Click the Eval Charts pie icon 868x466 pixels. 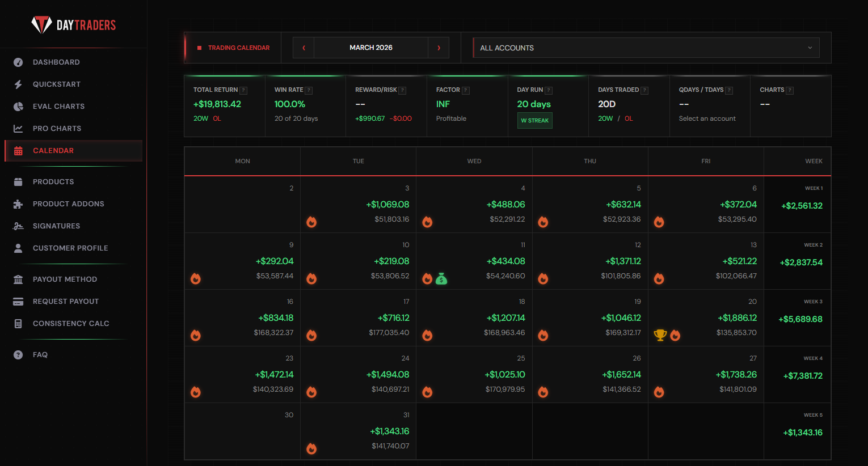click(18, 107)
